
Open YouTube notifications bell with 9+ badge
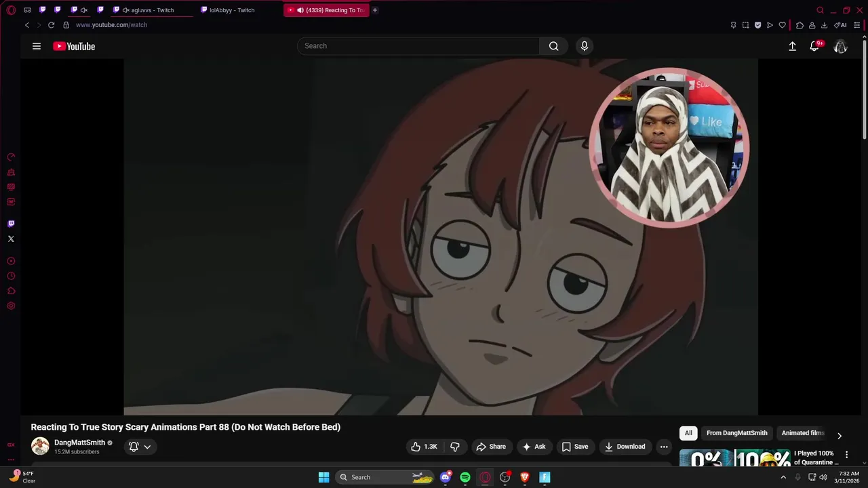pyautogui.click(x=816, y=46)
